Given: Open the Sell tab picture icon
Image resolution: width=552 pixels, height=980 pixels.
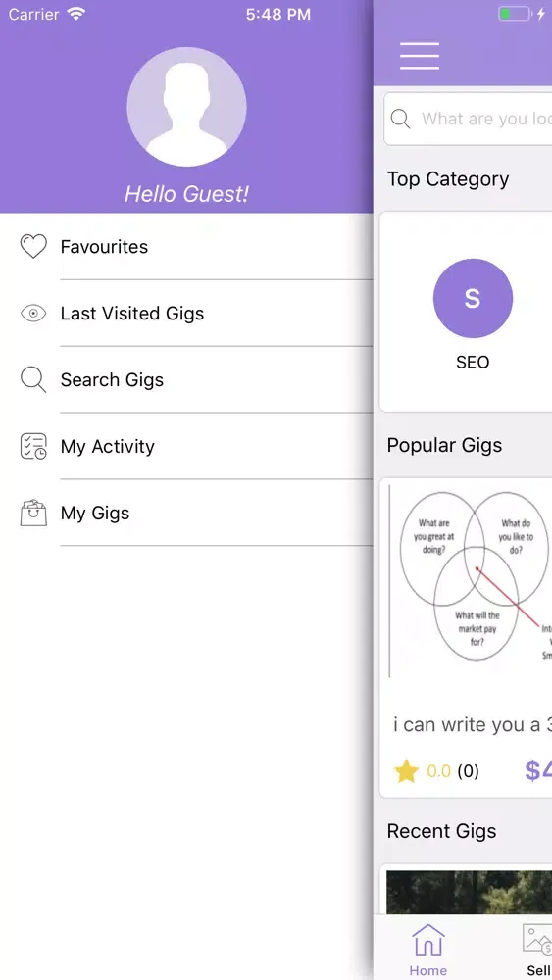Looking at the screenshot, I should pyautogui.click(x=537, y=940).
